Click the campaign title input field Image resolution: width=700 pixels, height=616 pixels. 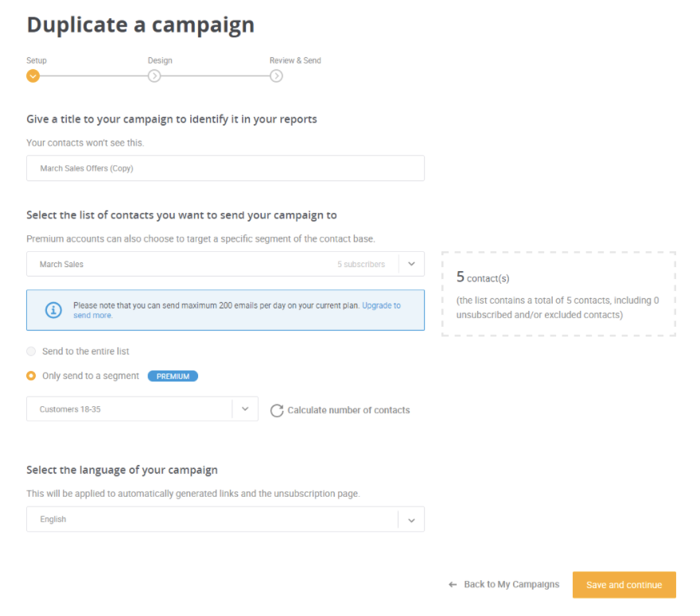coord(225,169)
